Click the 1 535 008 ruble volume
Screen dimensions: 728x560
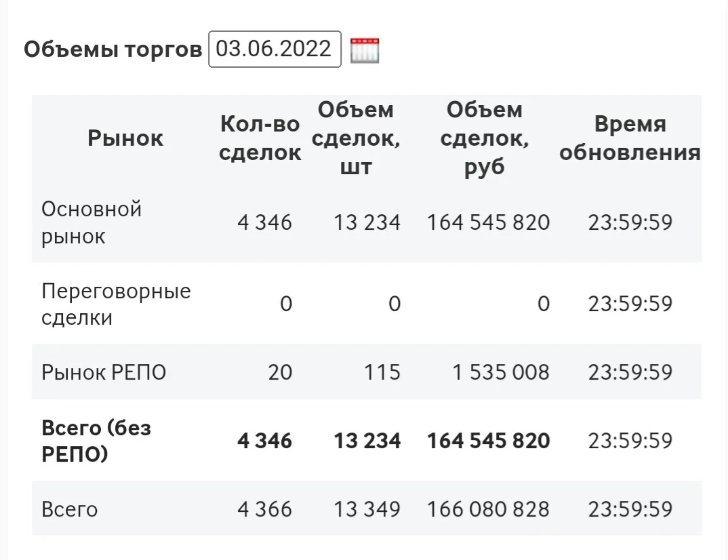coord(501,372)
